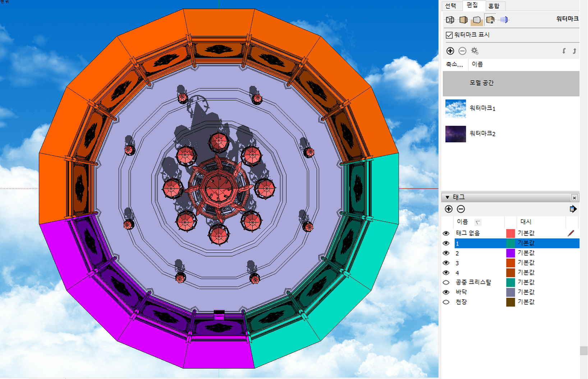Show the 천장 tag
The image size is (588, 379).
[x=446, y=302]
